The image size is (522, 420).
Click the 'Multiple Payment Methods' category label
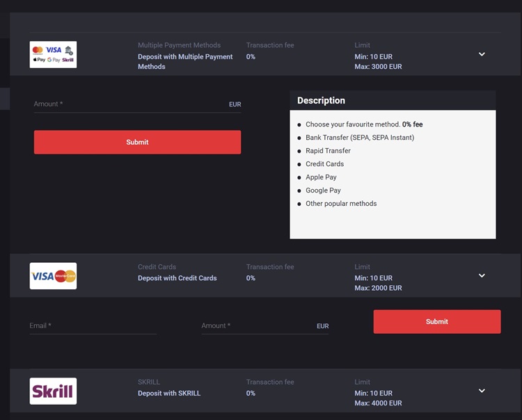179,45
